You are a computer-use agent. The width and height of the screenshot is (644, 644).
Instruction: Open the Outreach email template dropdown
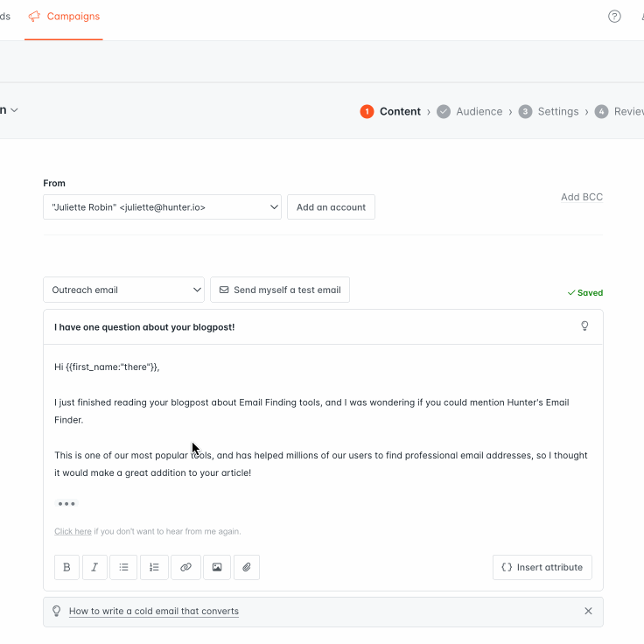click(x=123, y=290)
